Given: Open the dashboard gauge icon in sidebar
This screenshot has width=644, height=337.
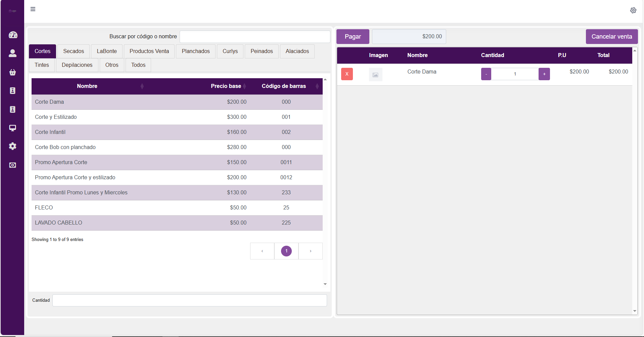Looking at the screenshot, I should pyautogui.click(x=13, y=35).
